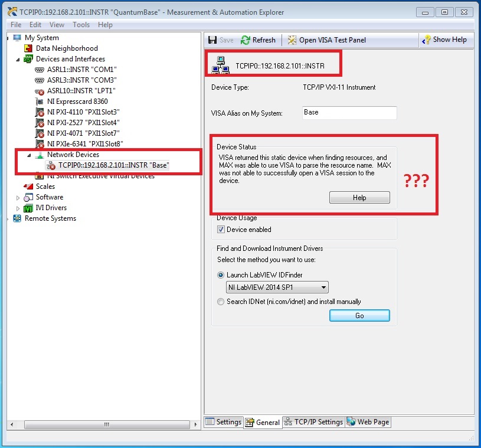The width and height of the screenshot is (481, 448).
Task: Select ASRL10::INSTR "LPT1" tree item
Action: tap(81, 91)
